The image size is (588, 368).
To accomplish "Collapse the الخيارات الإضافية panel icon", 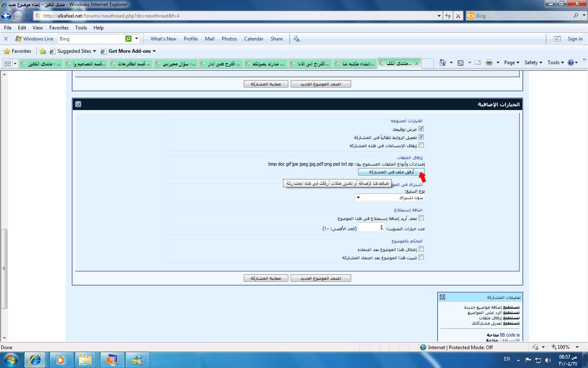I will 78,104.
